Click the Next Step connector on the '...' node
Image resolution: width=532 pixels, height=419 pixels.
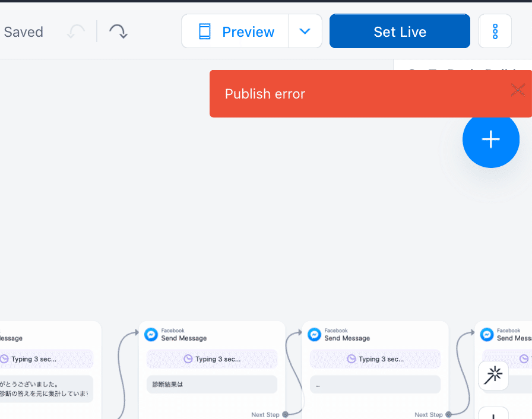pyautogui.click(x=448, y=414)
